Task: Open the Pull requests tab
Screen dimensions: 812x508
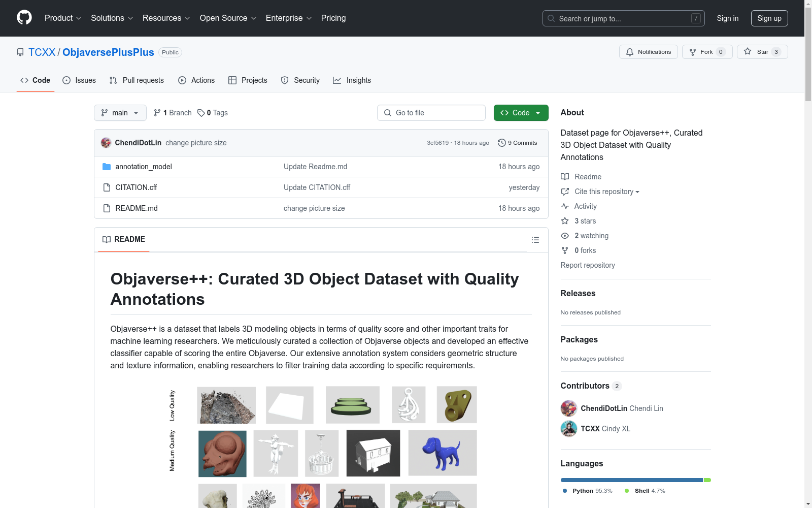Action: point(137,80)
